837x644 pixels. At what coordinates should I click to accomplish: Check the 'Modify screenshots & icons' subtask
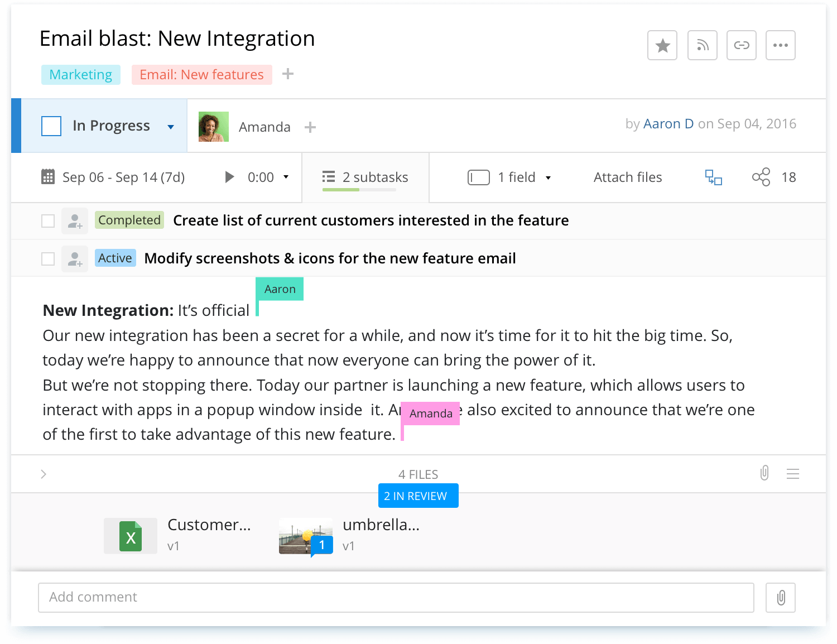click(48, 259)
